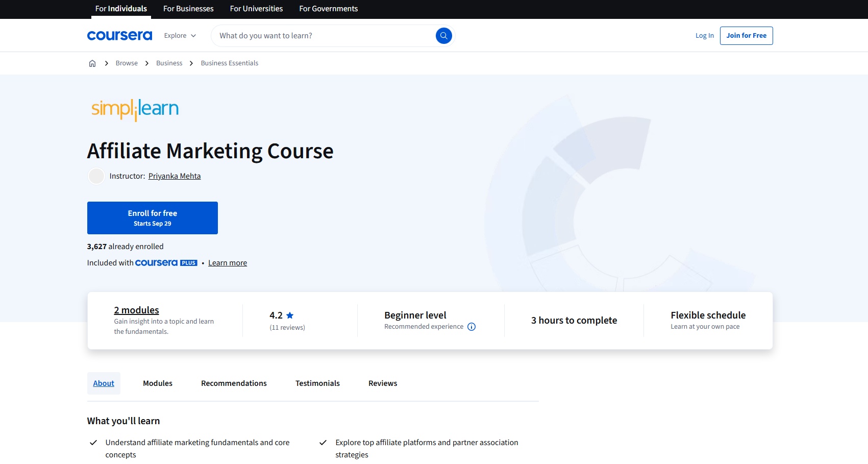Viewport: 868px width, 464px height.
Task: Click '3 hours to complete' text
Action: click(x=574, y=321)
